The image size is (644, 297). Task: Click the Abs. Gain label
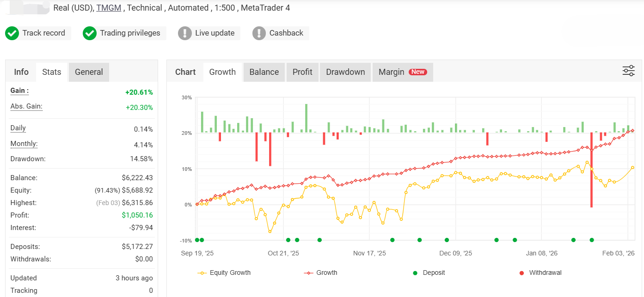point(26,107)
